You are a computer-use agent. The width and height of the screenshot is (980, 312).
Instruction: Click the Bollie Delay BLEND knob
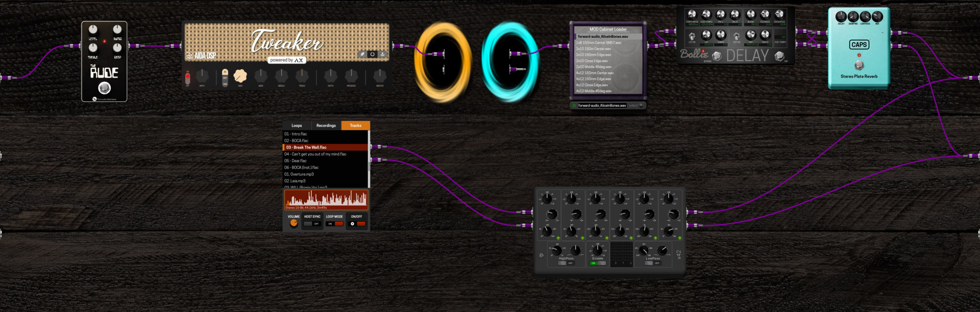point(750,14)
